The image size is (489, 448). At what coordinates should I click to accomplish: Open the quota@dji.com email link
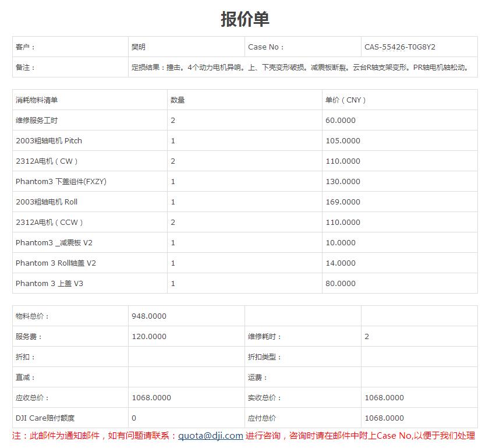click(211, 436)
